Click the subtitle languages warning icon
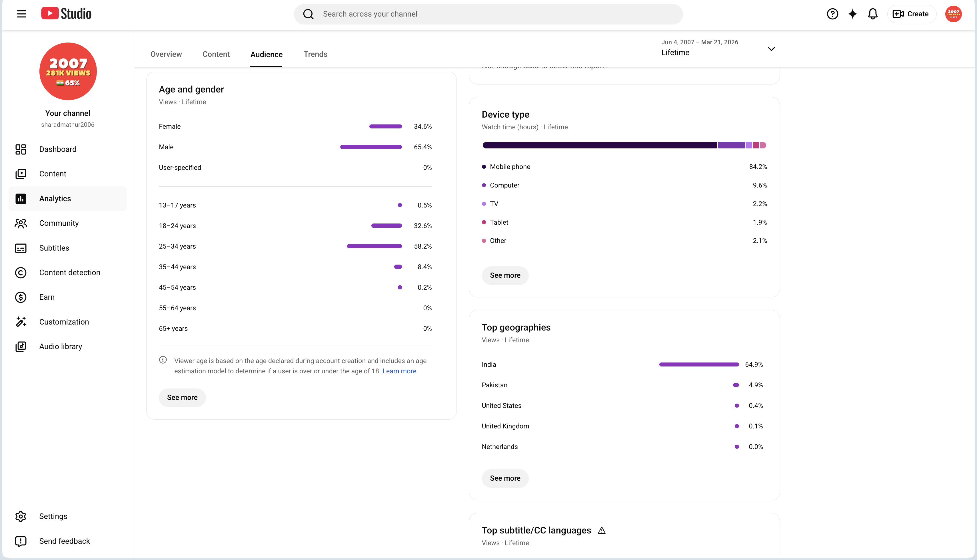977x560 pixels. (602, 531)
